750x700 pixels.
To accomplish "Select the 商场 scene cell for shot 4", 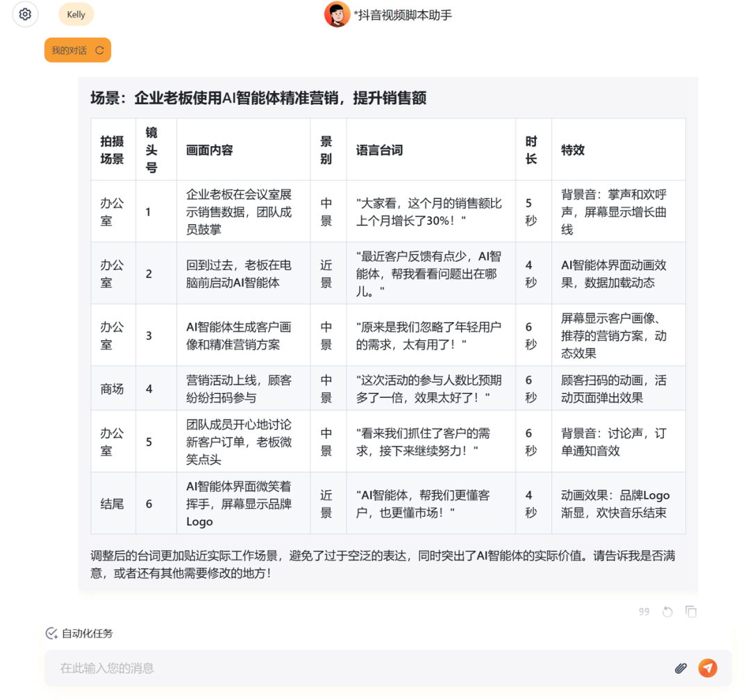I will click(x=112, y=389).
